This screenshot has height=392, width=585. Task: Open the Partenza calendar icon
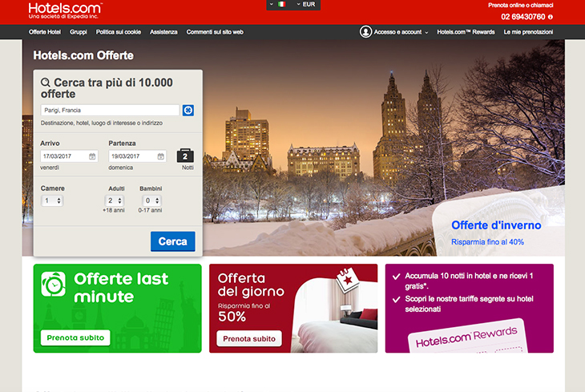161,156
